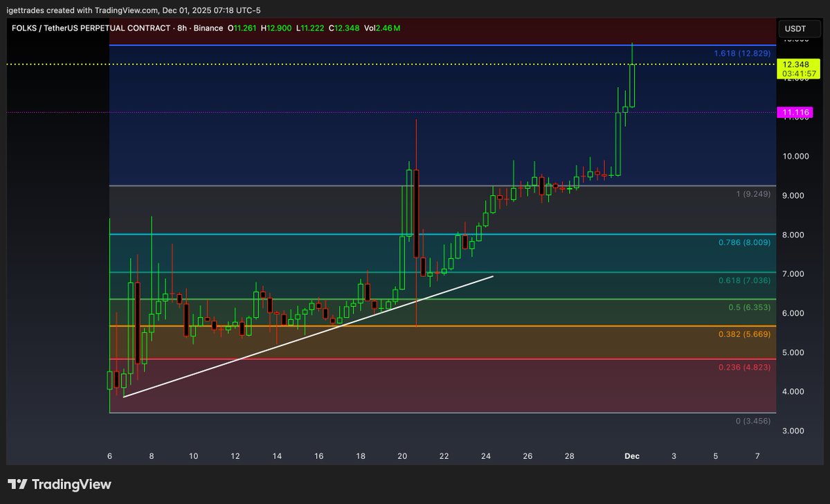Click the igettrades attribution text at top

(134, 10)
